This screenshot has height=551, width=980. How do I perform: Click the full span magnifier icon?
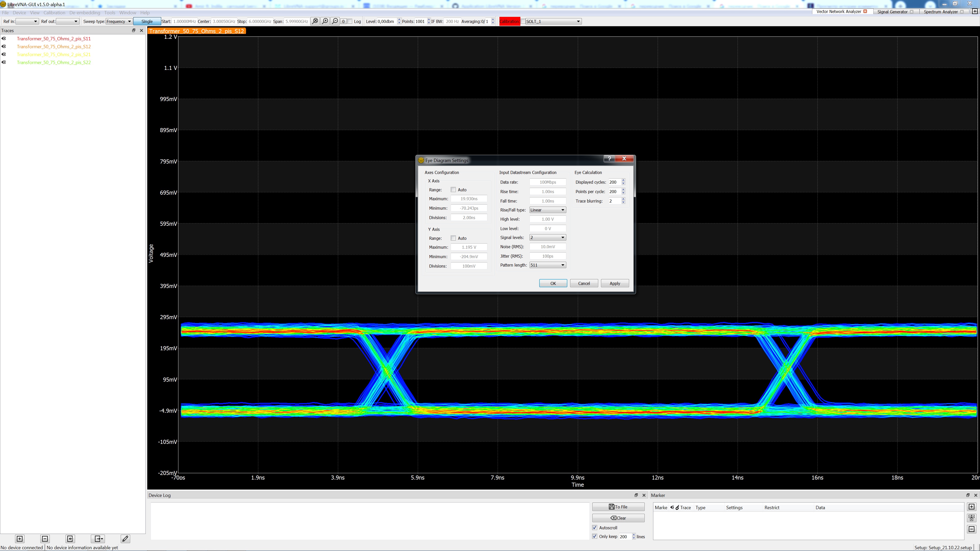pos(315,21)
